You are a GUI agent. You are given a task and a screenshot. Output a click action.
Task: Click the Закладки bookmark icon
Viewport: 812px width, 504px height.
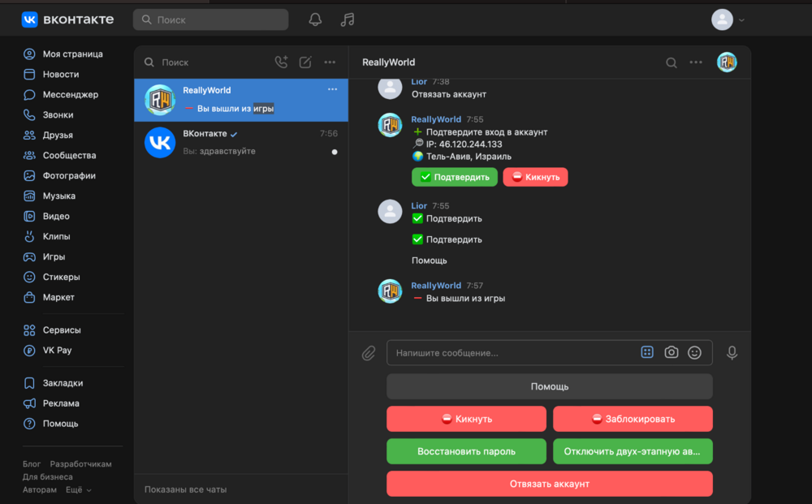click(29, 383)
